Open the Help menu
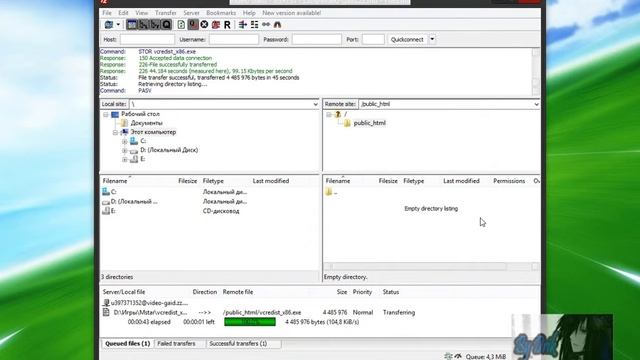The width and height of the screenshot is (640, 360). [249, 13]
